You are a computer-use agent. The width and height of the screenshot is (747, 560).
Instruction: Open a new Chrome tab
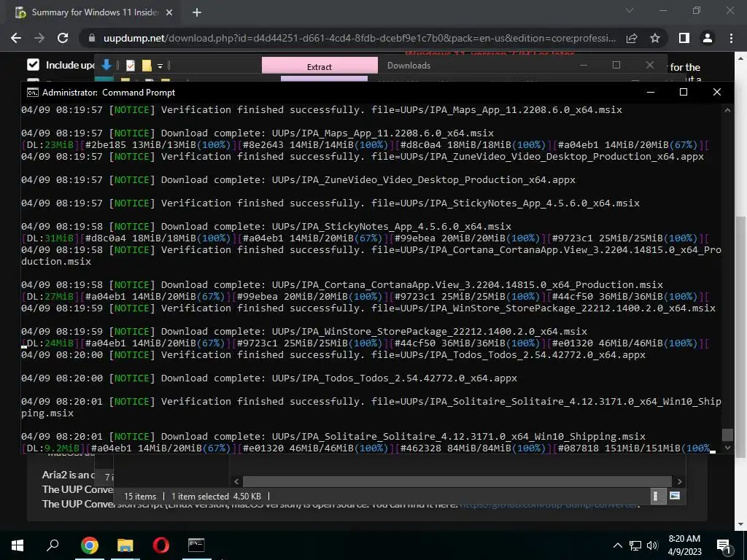point(197,12)
